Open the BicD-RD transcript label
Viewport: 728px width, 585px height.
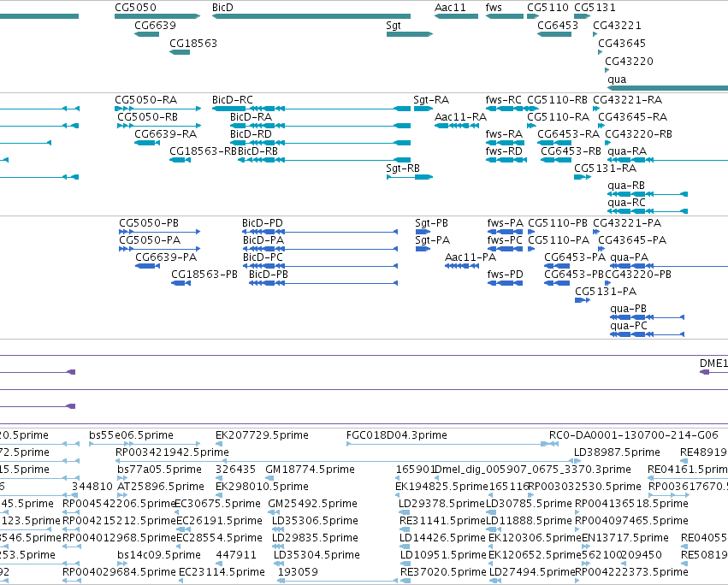pyautogui.click(x=251, y=134)
